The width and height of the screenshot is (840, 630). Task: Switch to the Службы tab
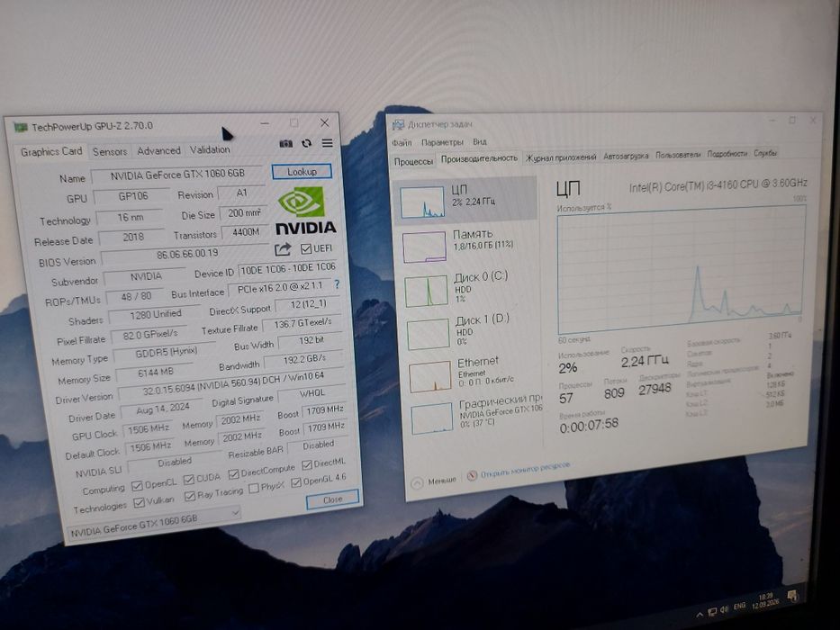point(765,153)
